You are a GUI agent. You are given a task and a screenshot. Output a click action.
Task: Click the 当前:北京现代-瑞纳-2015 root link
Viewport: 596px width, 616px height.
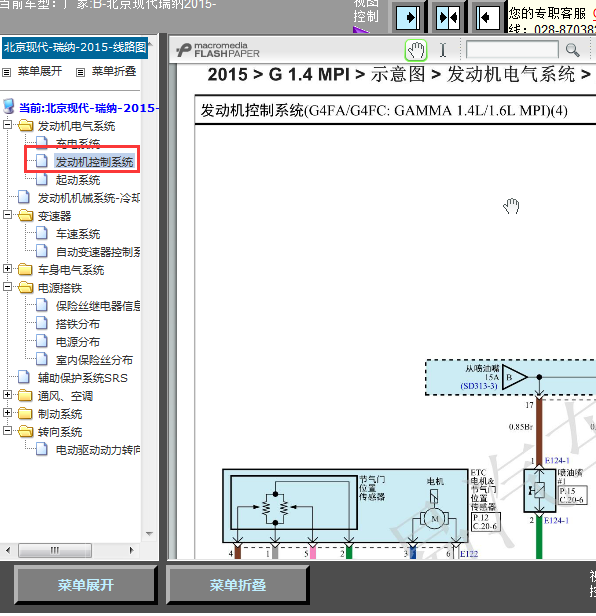point(89,108)
